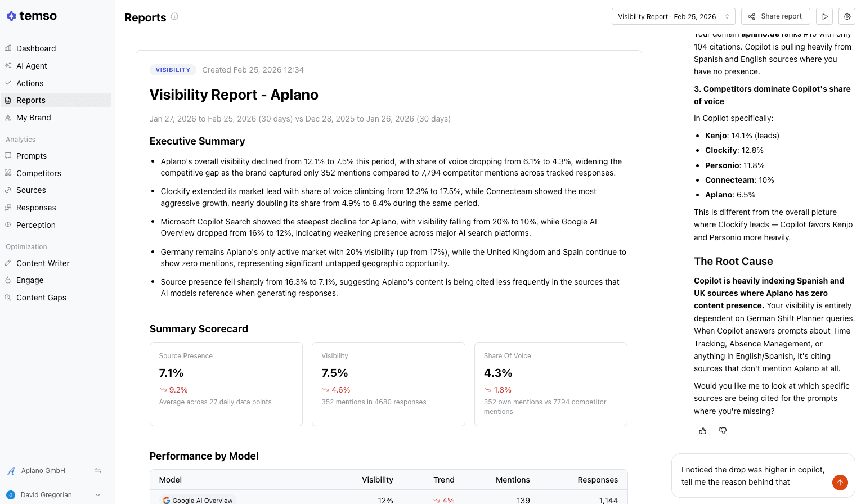Navigate to Content Writer
Screen dimensions: 861x504
point(43,263)
